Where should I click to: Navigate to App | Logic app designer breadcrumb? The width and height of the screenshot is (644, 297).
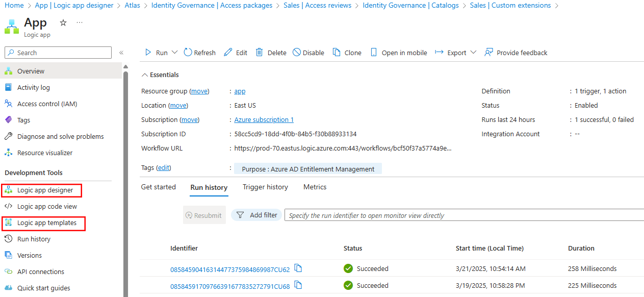pyautogui.click(x=74, y=5)
